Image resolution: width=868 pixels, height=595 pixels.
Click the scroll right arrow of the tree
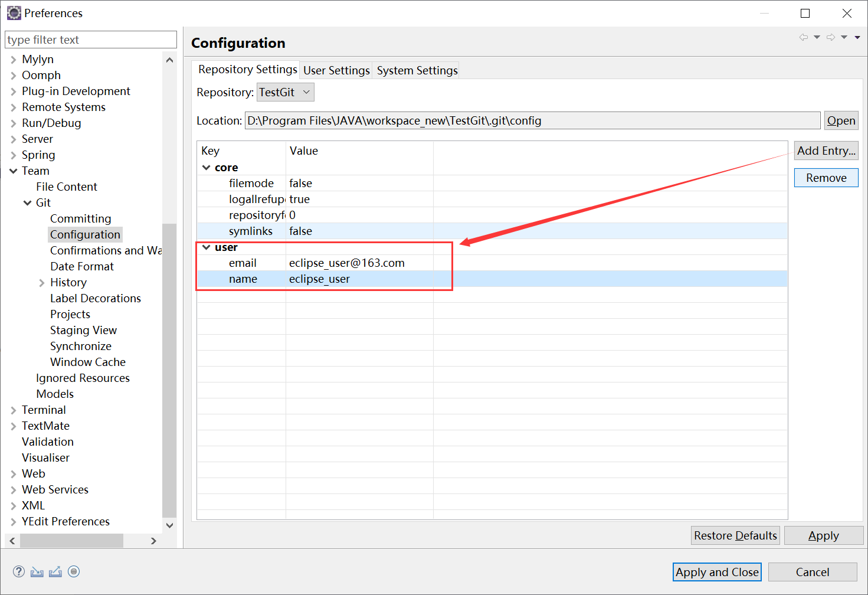tap(153, 541)
